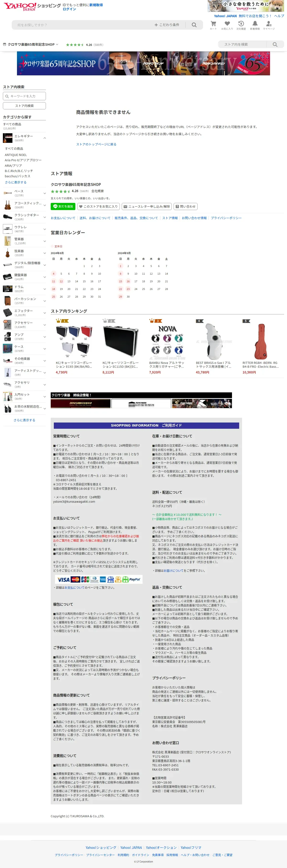This screenshot has height=868, width=287.
Task: Open 販売条件、返品、交換について link
Action: point(136,218)
